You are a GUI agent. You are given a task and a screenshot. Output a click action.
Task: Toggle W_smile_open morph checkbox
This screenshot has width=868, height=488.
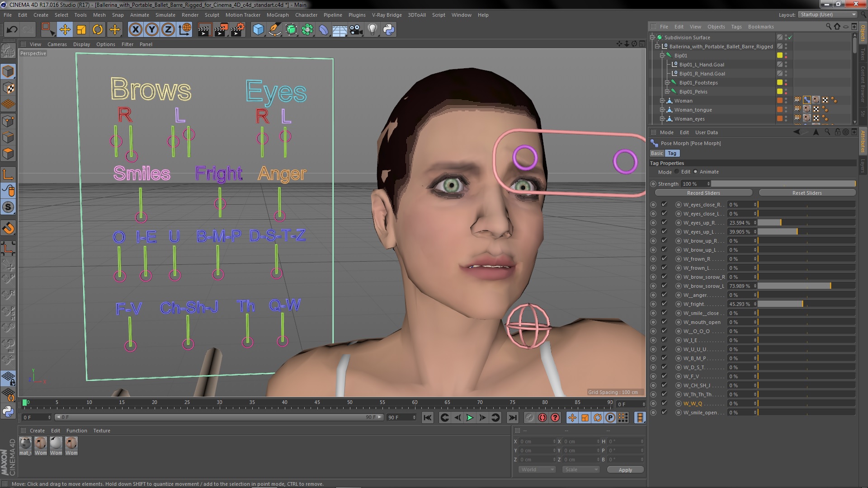[664, 412]
